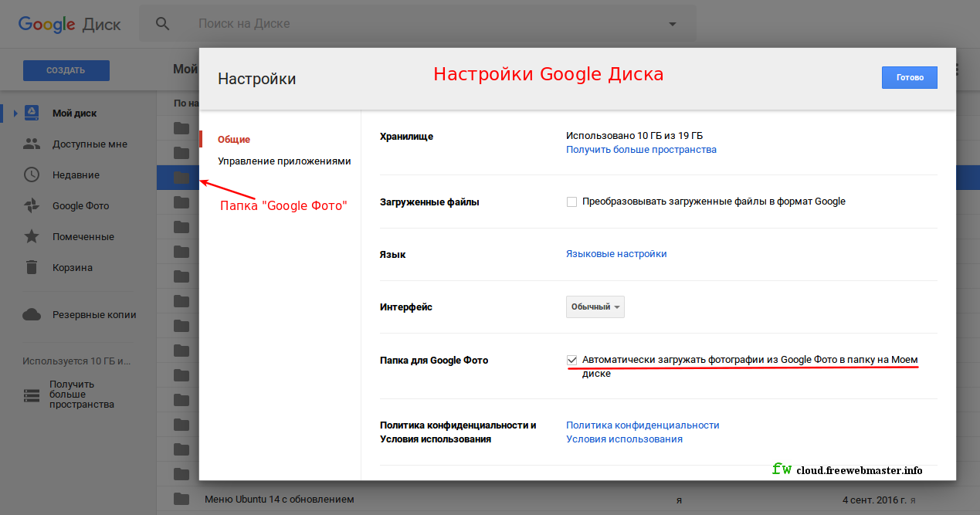Click the Недавние clock icon
This screenshot has height=515, width=980.
32,174
